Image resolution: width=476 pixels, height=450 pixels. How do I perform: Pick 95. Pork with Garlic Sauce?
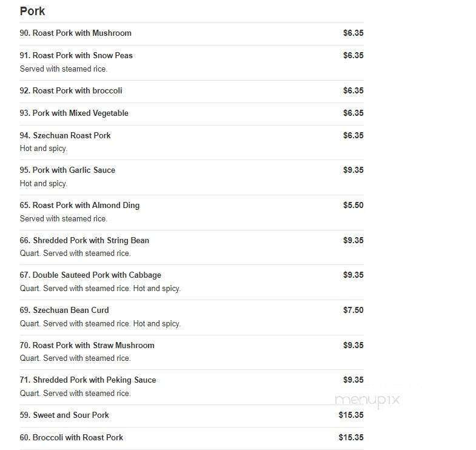point(67,170)
